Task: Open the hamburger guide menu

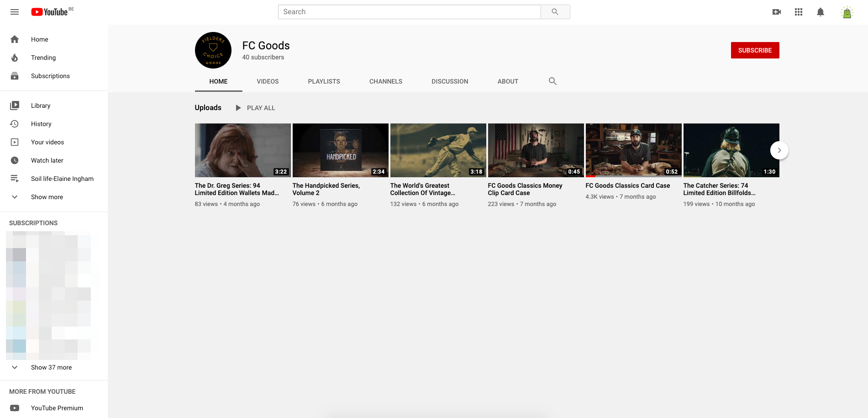Action: [15, 12]
